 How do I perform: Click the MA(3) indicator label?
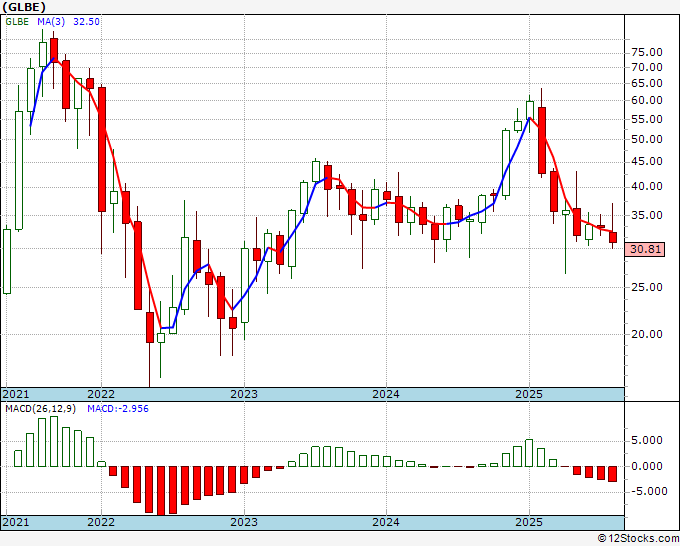coord(51,21)
